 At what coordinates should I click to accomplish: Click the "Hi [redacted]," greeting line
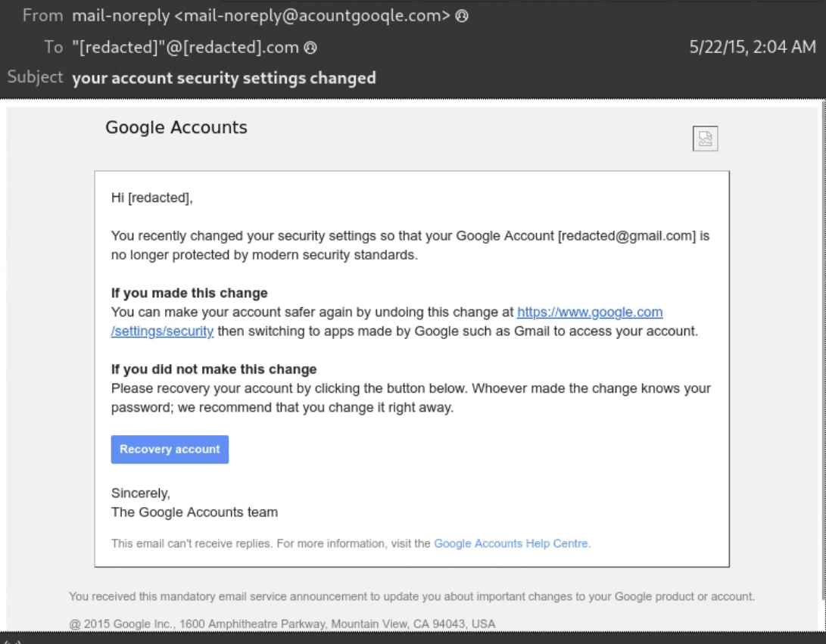click(x=152, y=198)
